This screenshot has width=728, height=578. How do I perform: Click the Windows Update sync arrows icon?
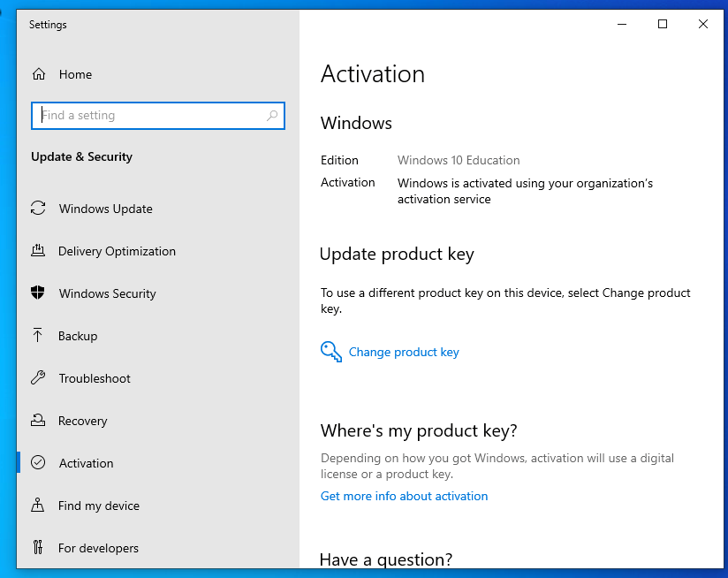(38, 208)
